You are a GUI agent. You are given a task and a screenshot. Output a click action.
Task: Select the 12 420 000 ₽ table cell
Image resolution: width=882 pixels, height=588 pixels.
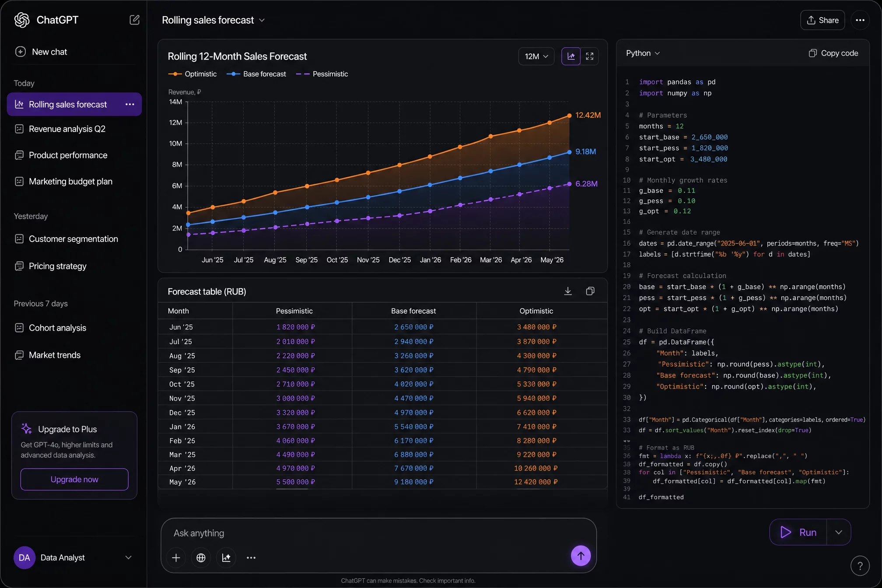[536, 482]
